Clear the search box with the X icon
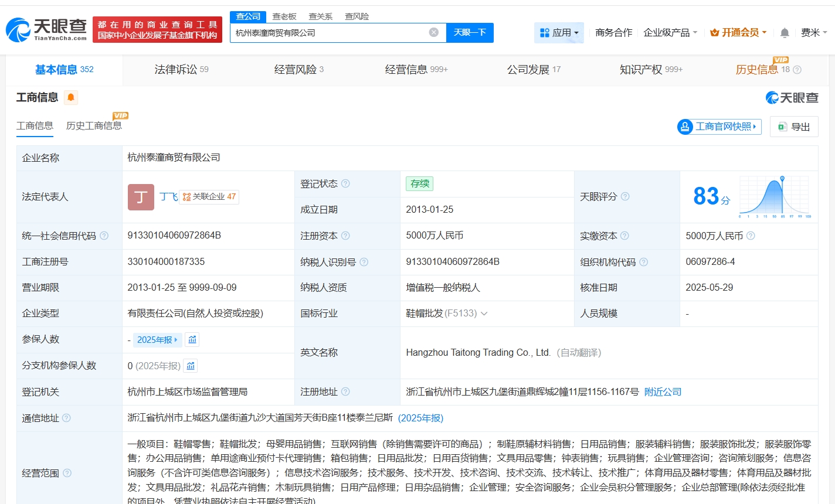 (x=434, y=32)
